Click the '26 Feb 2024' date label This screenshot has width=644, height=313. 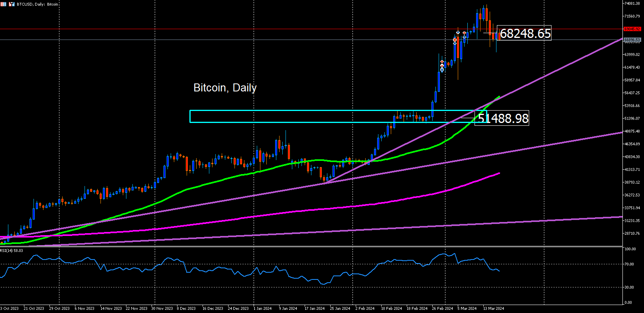(443, 308)
